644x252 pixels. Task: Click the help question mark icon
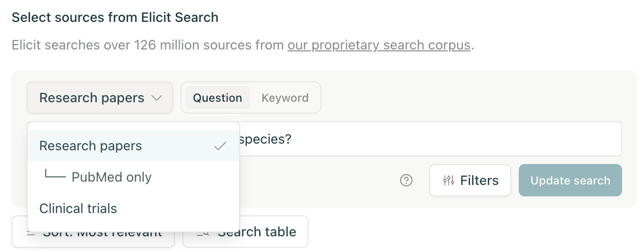click(x=406, y=181)
